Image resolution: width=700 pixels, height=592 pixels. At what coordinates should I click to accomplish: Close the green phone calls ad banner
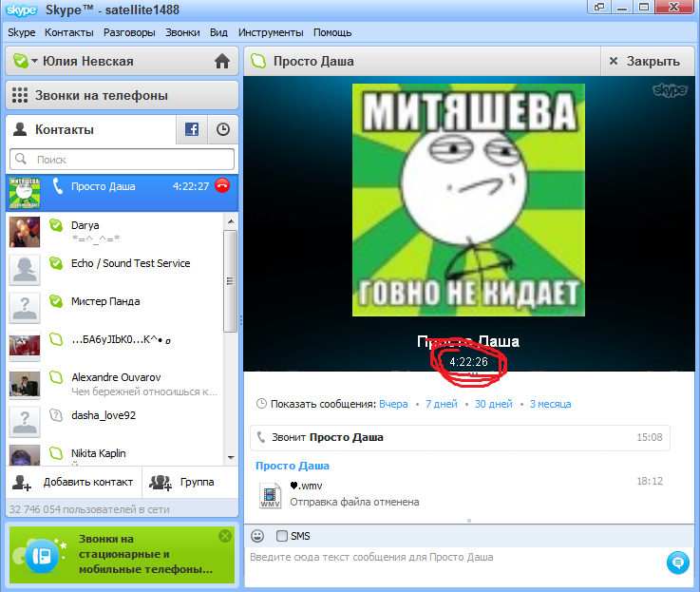pyautogui.click(x=225, y=536)
